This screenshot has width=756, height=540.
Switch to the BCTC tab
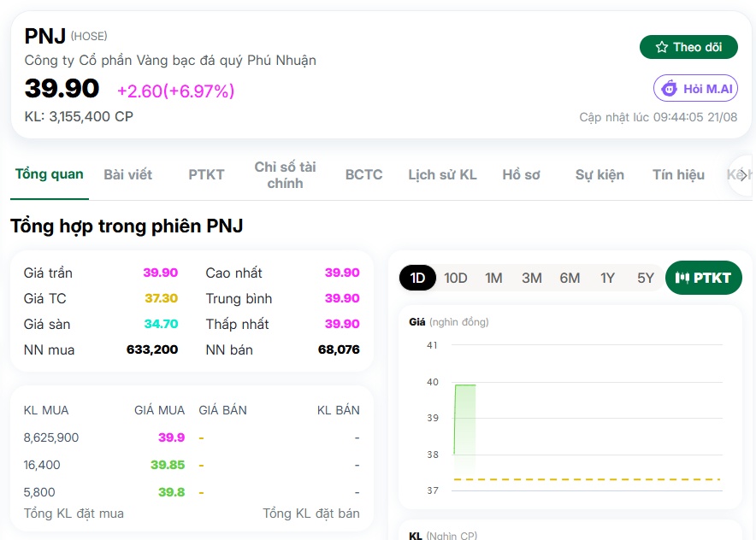point(363,174)
